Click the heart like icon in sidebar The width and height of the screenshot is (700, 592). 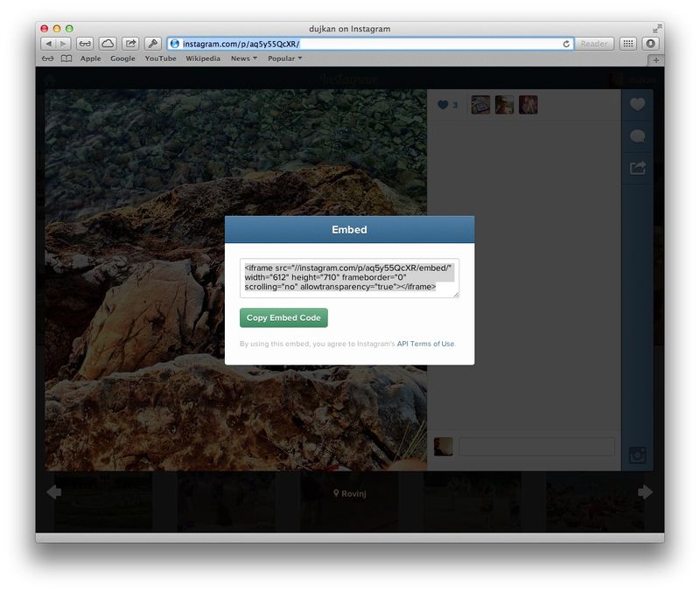coord(637,104)
